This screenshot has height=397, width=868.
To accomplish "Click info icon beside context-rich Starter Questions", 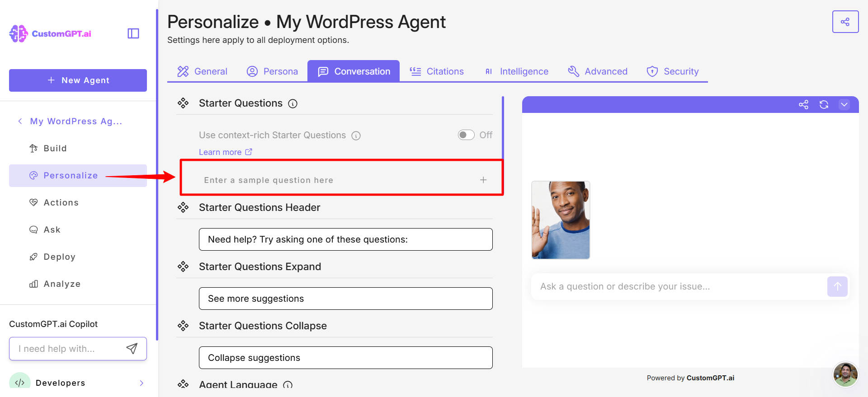I will coord(356,135).
